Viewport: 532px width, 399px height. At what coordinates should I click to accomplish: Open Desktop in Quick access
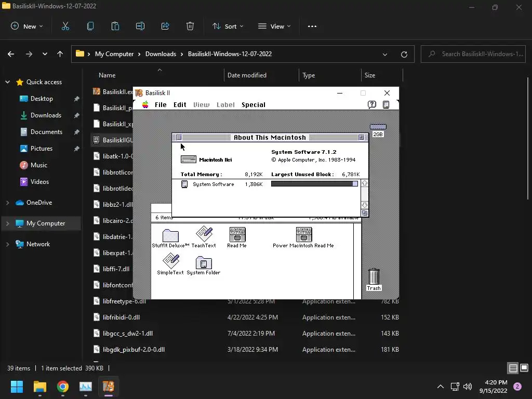click(42, 99)
